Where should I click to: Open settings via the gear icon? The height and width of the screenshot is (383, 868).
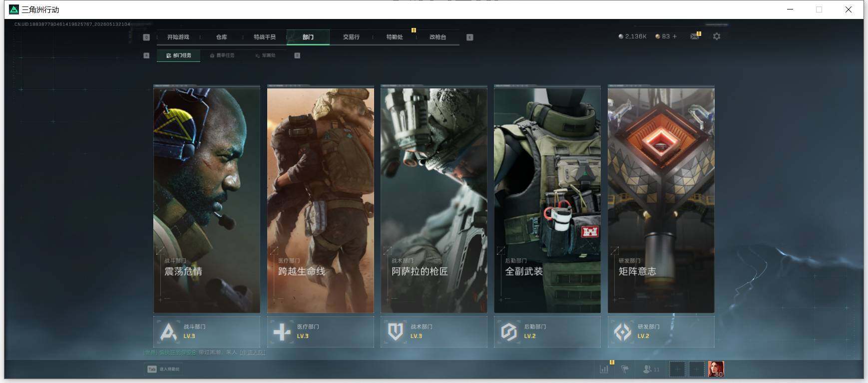pyautogui.click(x=717, y=36)
